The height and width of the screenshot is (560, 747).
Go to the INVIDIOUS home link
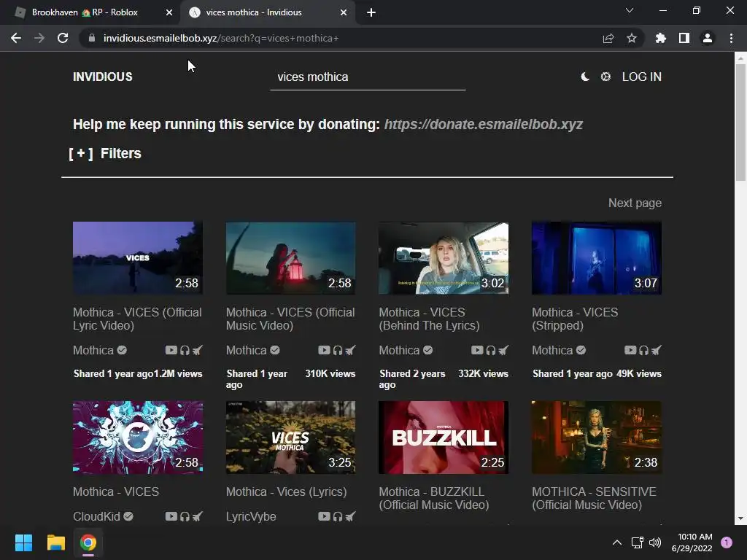click(x=102, y=77)
